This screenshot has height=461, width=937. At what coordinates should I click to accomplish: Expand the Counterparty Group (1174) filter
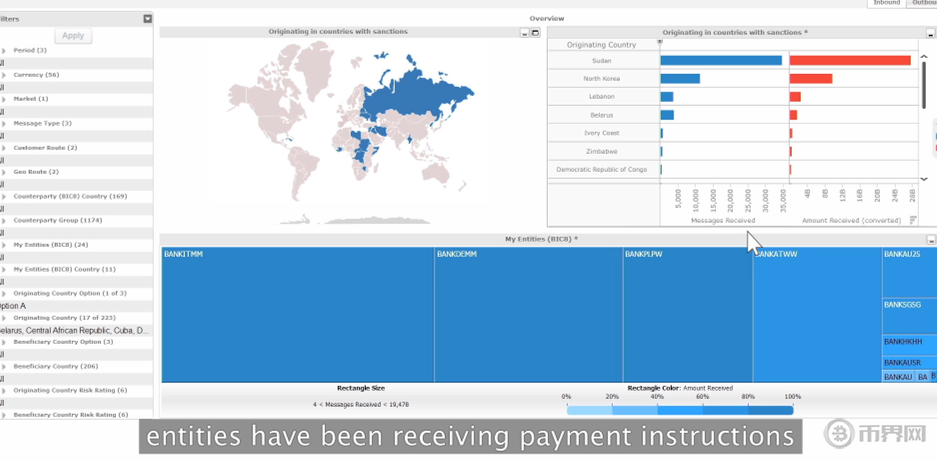(5, 221)
